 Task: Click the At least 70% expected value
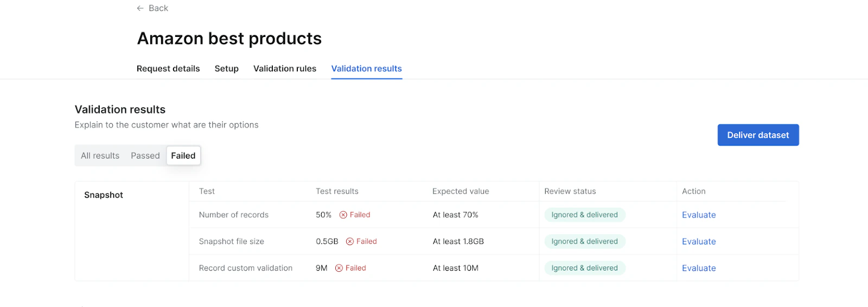pyautogui.click(x=456, y=215)
